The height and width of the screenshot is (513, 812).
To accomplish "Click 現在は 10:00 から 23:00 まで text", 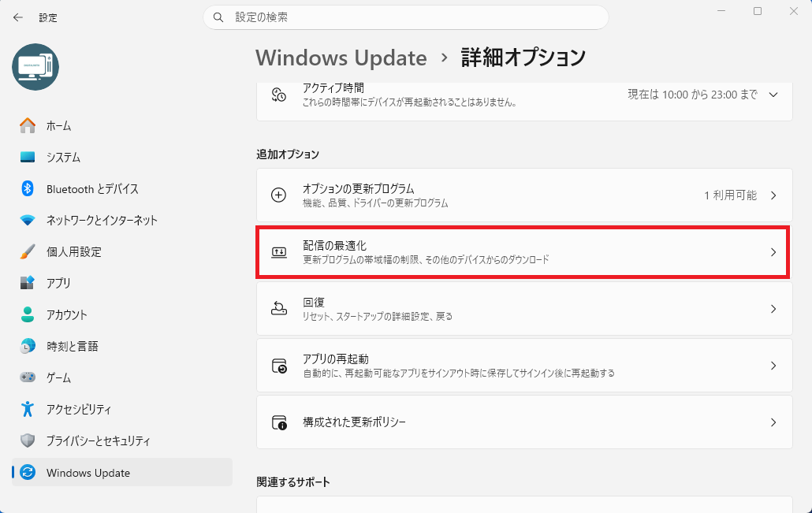I will pos(692,95).
